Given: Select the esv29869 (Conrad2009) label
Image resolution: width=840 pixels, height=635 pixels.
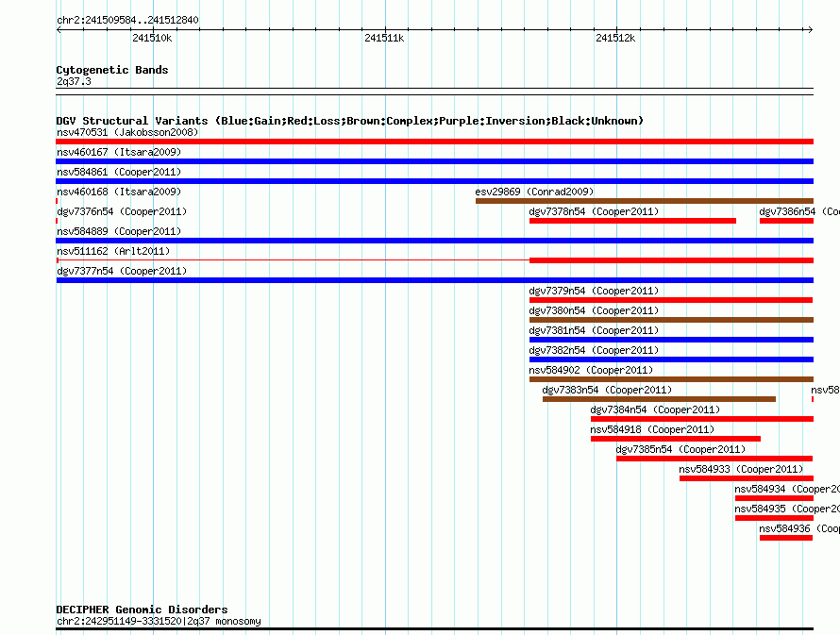Looking at the screenshot, I should (534, 192).
